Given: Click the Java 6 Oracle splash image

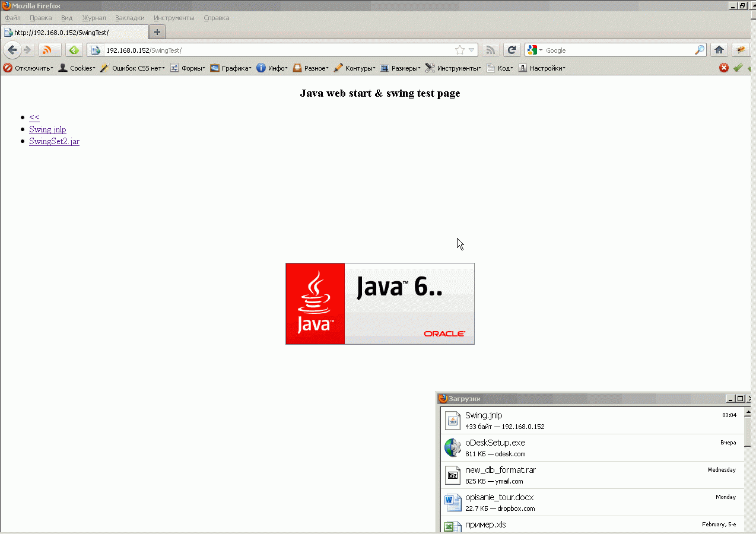Looking at the screenshot, I should click(x=380, y=304).
